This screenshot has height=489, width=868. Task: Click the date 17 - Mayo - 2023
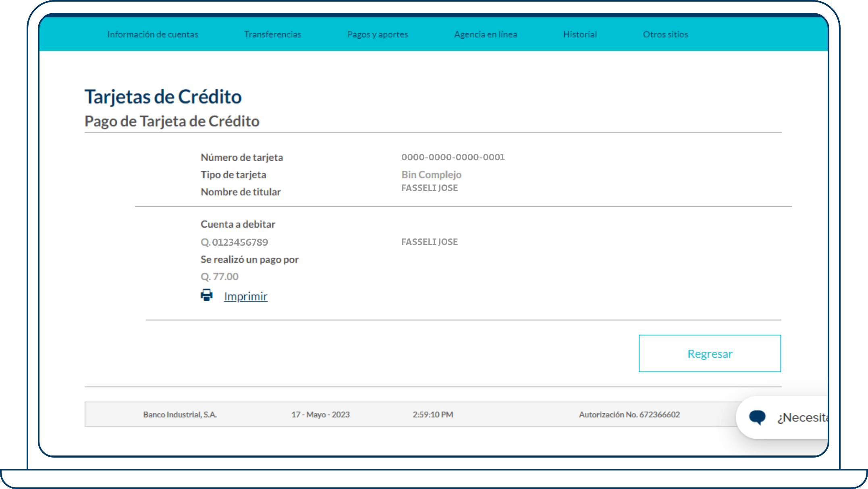(320, 414)
